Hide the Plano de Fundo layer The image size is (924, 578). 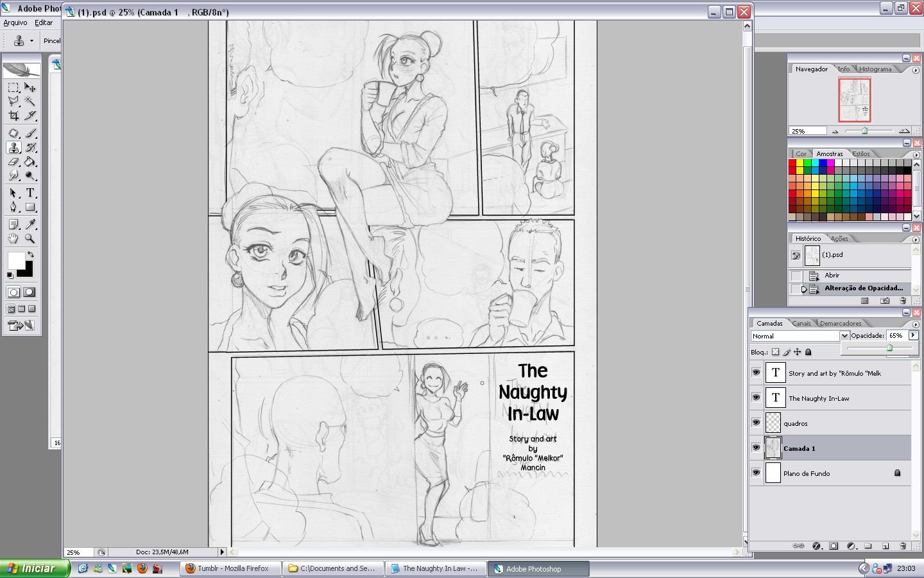757,473
